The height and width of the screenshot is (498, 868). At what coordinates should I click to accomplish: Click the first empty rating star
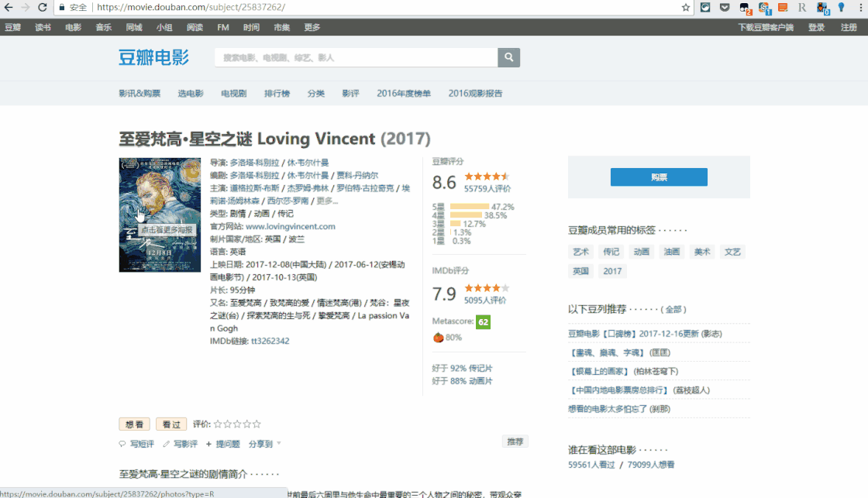218,424
